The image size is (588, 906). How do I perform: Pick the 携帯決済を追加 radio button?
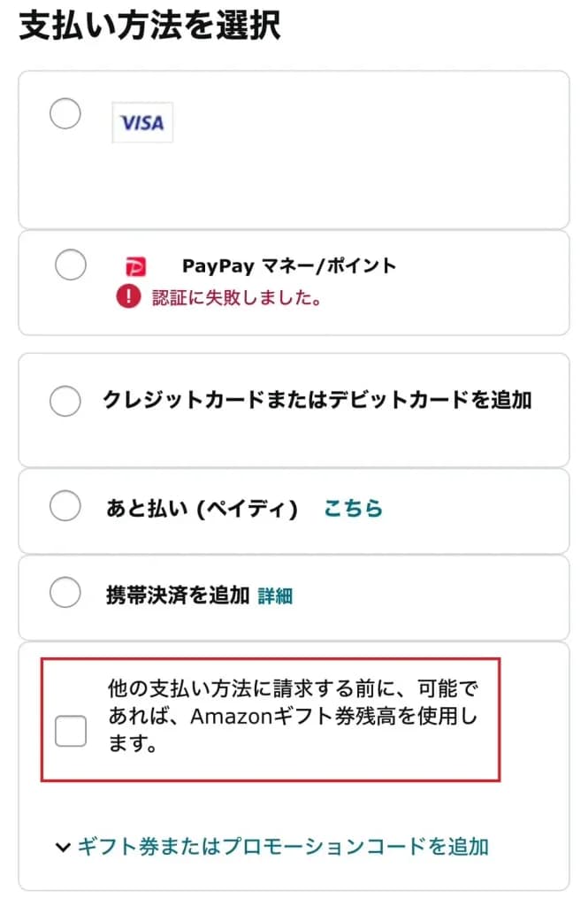pyautogui.click(x=65, y=593)
